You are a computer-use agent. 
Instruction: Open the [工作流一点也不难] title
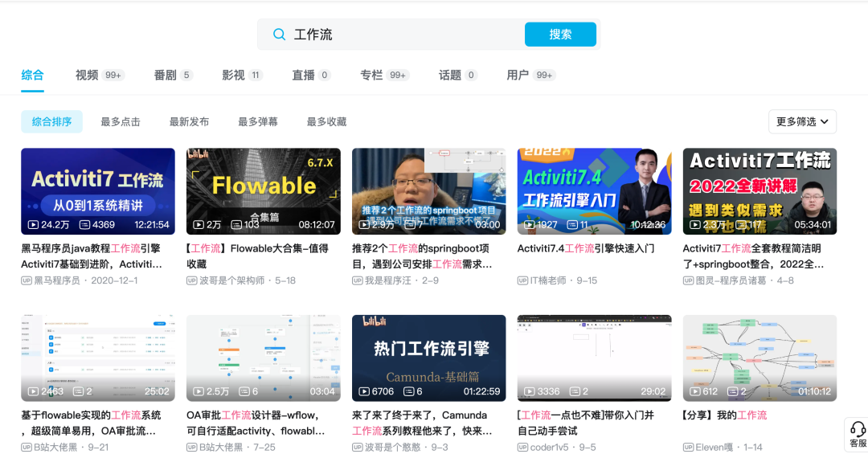click(x=586, y=423)
